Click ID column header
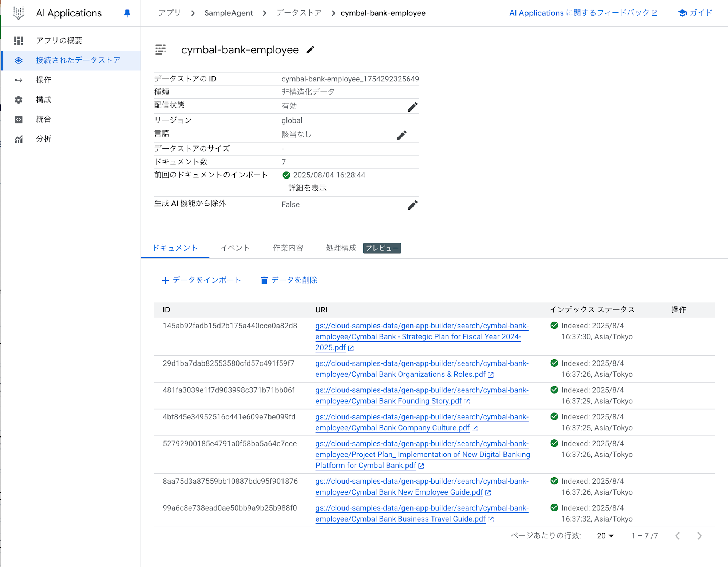Screen dimensions: 728x567 [x=166, y=310]
